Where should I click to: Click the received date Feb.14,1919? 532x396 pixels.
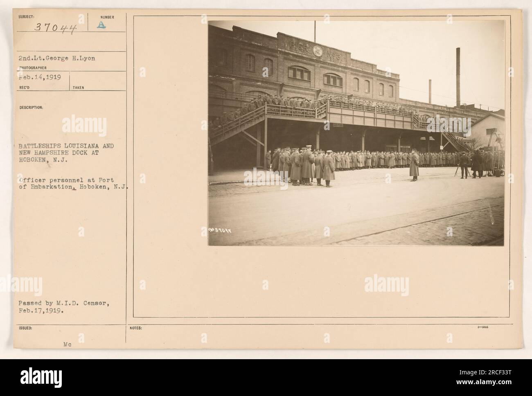coord(40,76)
